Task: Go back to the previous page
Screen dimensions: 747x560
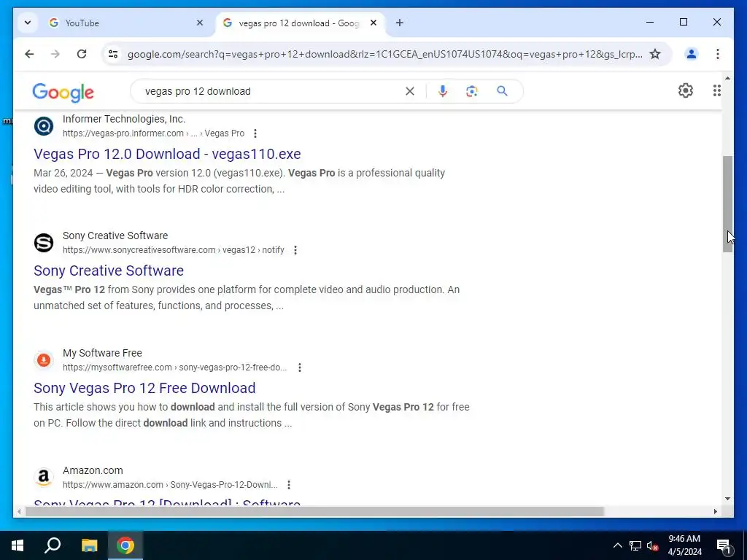Action: pos(29,54)
